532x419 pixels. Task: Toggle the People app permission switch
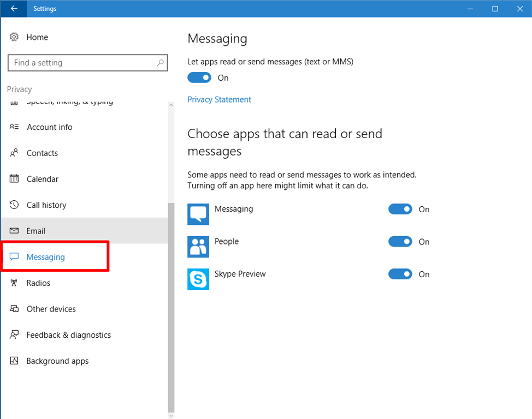(x=400, y=242)
